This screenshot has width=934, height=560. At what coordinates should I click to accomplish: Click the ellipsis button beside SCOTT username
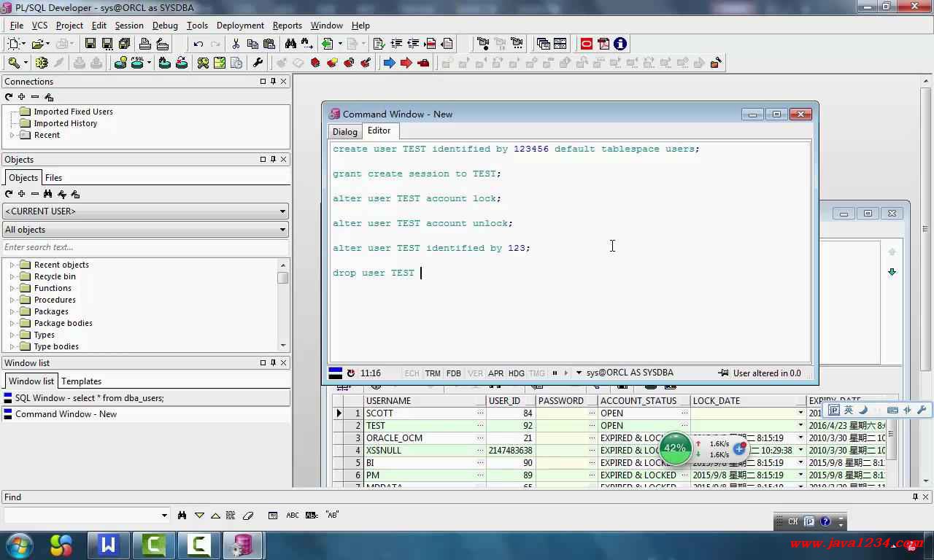pyautogui.click(x=480, y=413)
